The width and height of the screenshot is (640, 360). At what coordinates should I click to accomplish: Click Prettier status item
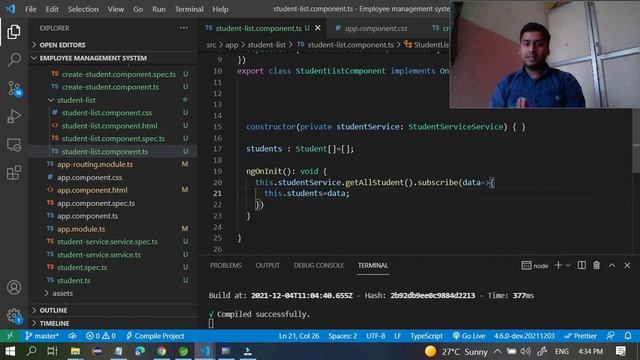click(580, 336)
